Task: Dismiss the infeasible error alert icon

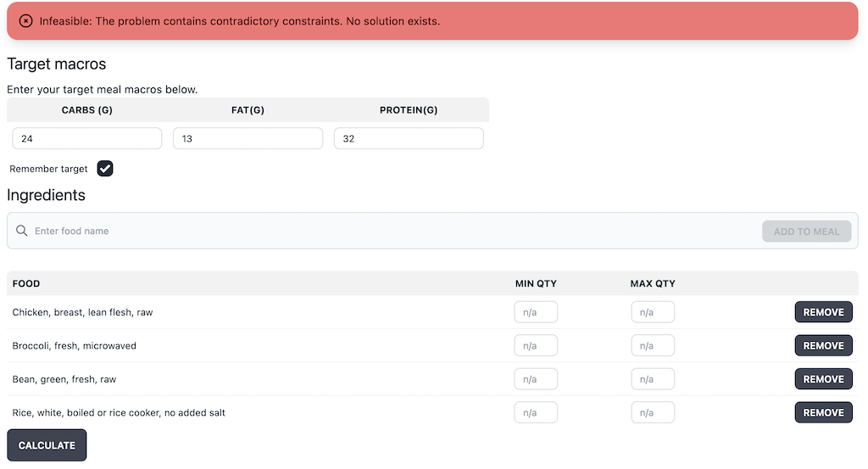Action: (x=25, y=21)
